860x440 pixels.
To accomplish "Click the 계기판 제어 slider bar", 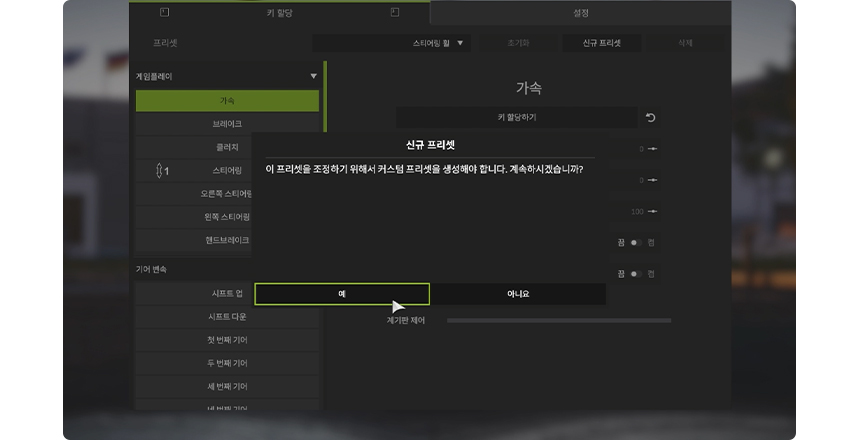I will click(x=558, y=320).
